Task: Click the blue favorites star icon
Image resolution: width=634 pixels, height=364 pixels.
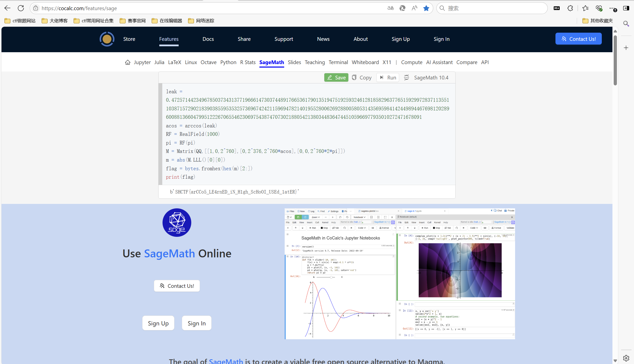Action: (x=426, y=8)
